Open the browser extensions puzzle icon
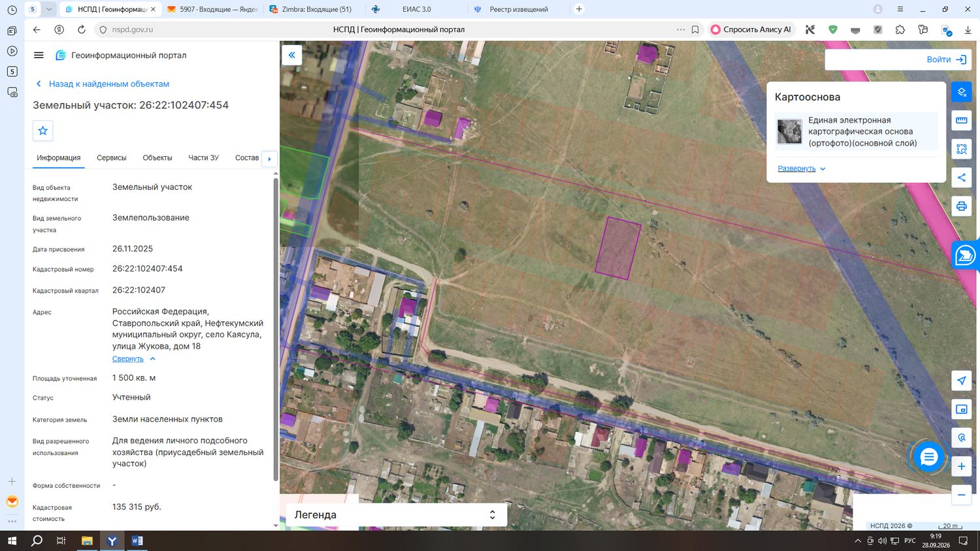This screenshot has height=551, width=980. (900, 29)
